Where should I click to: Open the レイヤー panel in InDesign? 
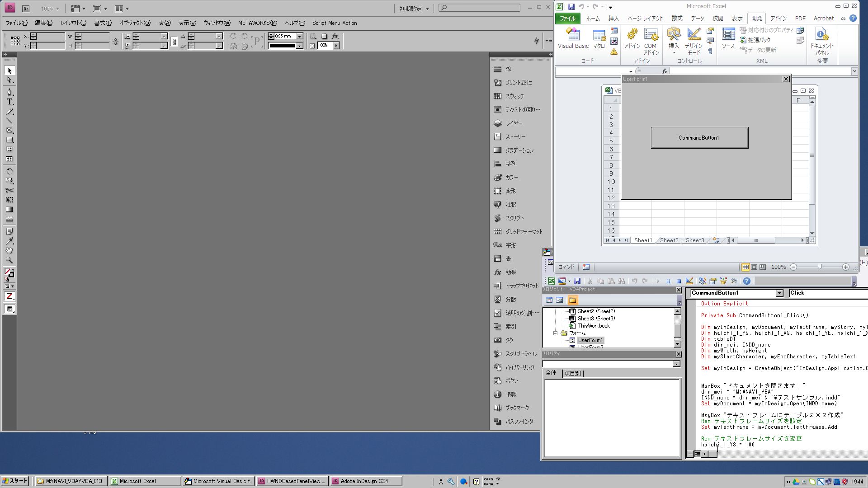tap(514, 123)
